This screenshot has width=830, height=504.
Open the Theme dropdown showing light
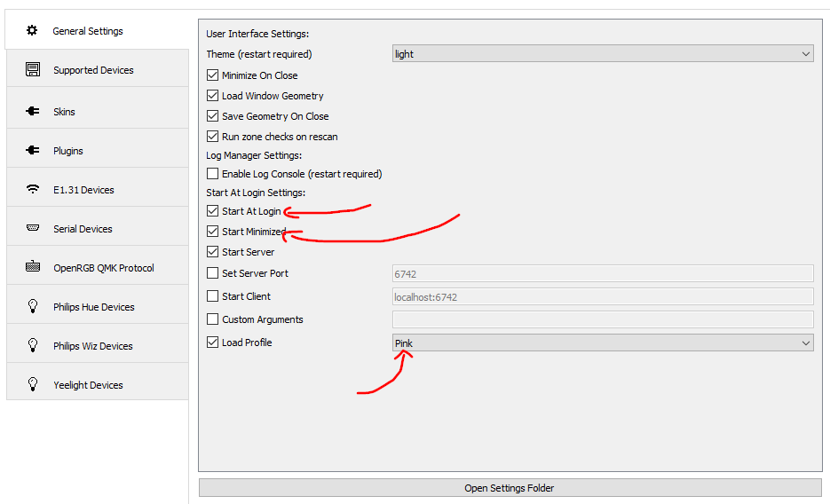coord(603,54)
